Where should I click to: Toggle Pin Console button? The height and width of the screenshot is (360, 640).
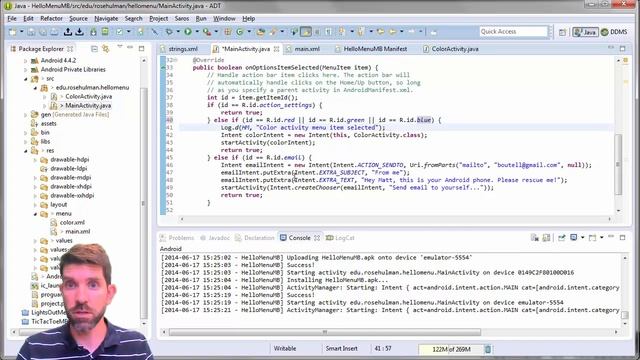coord(562,238)
